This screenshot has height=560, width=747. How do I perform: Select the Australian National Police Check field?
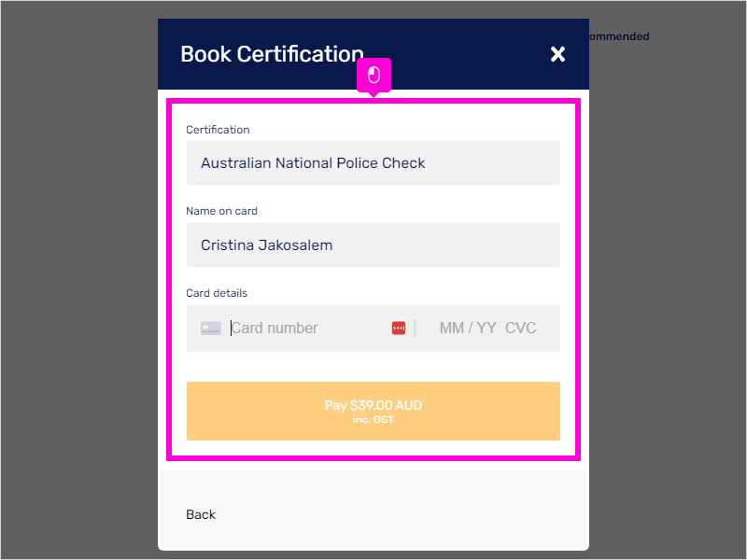[373, 162]
